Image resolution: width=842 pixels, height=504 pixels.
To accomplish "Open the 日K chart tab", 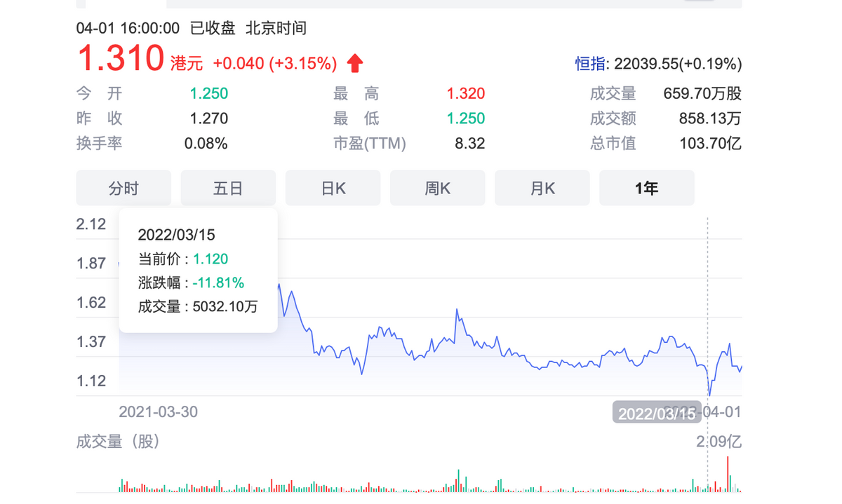I will point(333,188).
